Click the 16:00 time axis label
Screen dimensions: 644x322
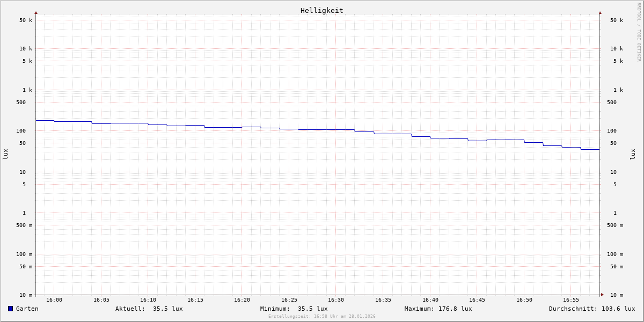tap(54, 300)
